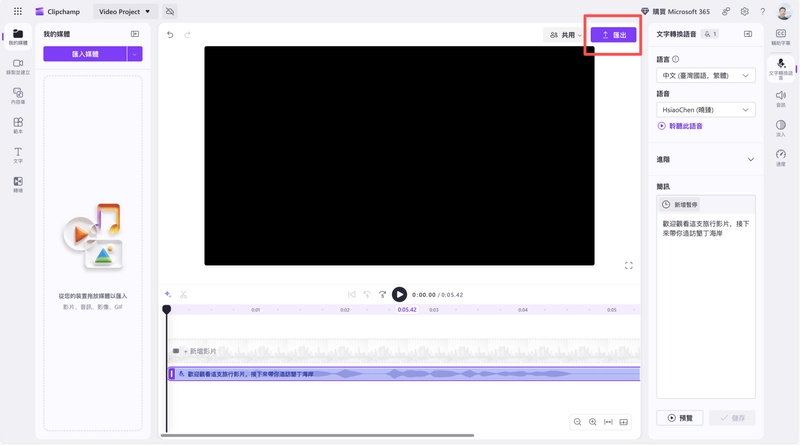Open the 輔助字幕 captions panel icon

tap(781, 38)
